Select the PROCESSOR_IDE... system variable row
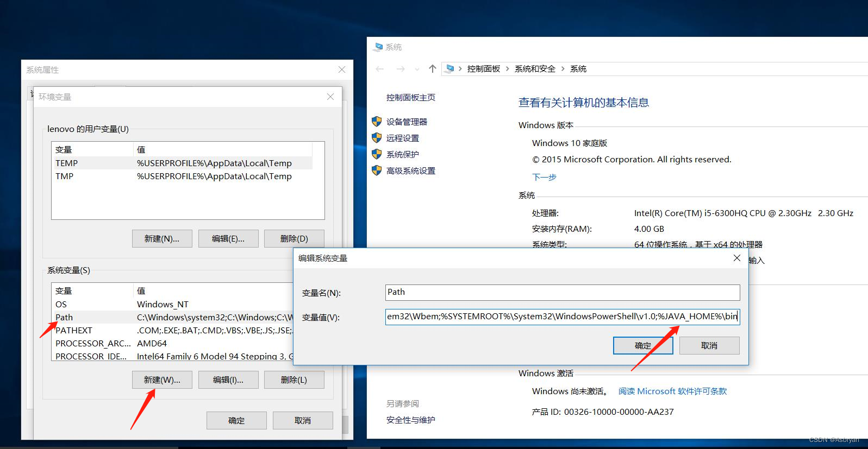Viewport: 868px width, 449px height. pos(173,356)
